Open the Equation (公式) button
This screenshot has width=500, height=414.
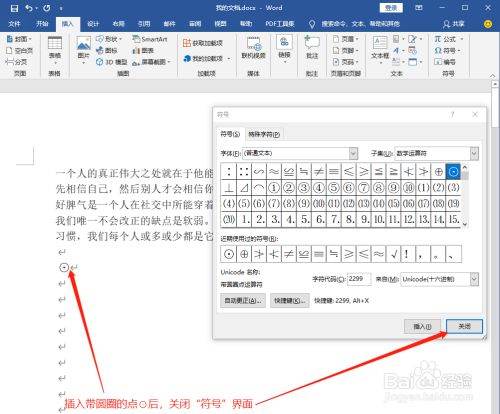click(x=449, y=39)
